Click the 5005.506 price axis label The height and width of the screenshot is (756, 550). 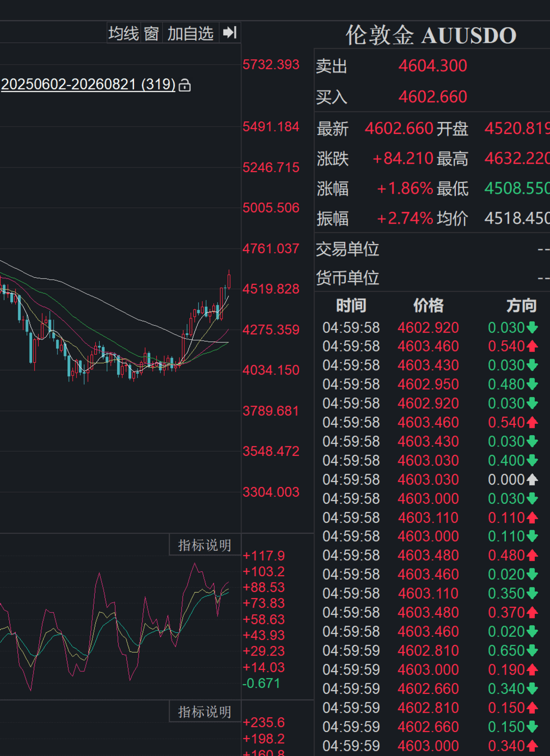(271, 208)
